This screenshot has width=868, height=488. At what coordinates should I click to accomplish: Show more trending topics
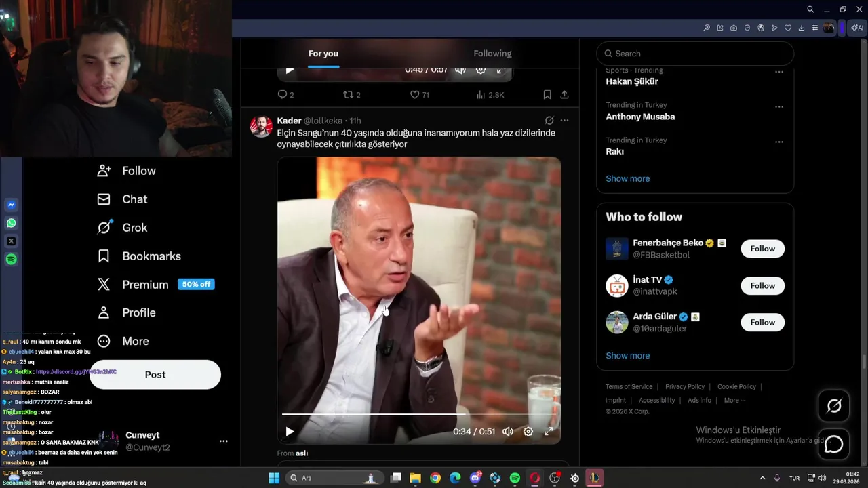[x=627, y=179]
